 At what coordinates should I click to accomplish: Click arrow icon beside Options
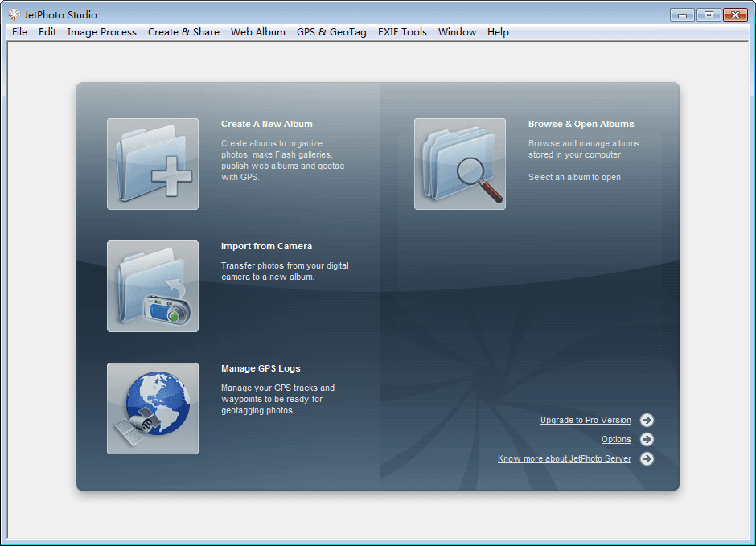click(x=647, y=440)
